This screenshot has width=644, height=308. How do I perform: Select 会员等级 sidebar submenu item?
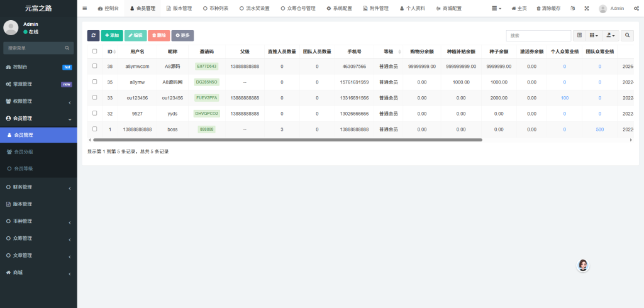pyautogui.click(x=38, y=168)
